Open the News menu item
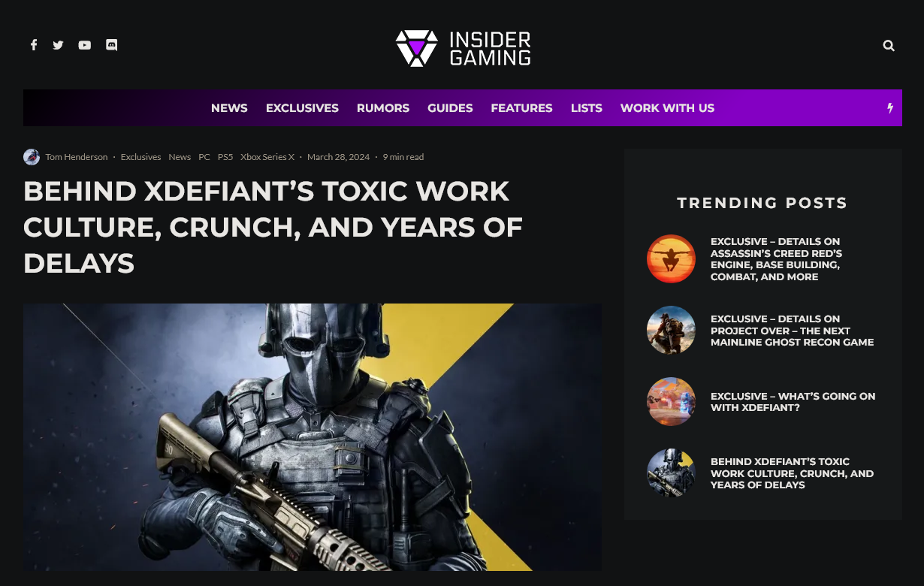Screen dimensions: 924x586 [x=229, y=108]
